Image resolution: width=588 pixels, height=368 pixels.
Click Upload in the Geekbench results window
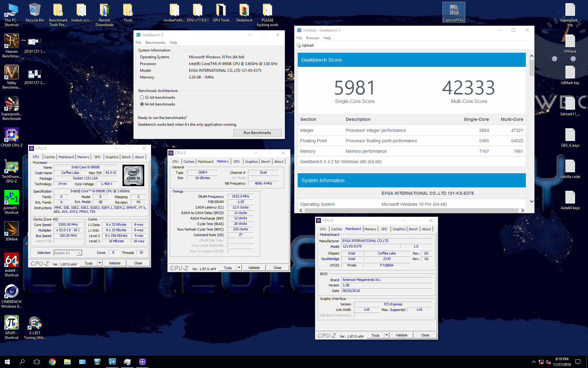305,45
